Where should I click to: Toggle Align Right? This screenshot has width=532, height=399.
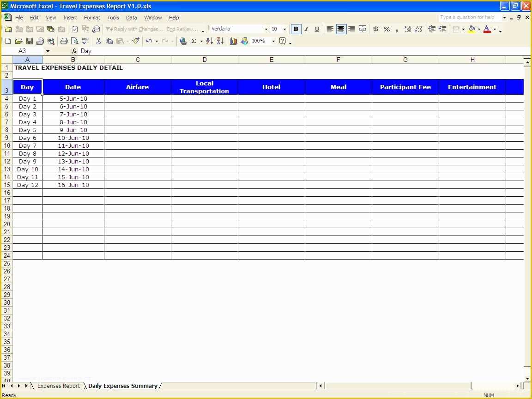tap(351, 29)
